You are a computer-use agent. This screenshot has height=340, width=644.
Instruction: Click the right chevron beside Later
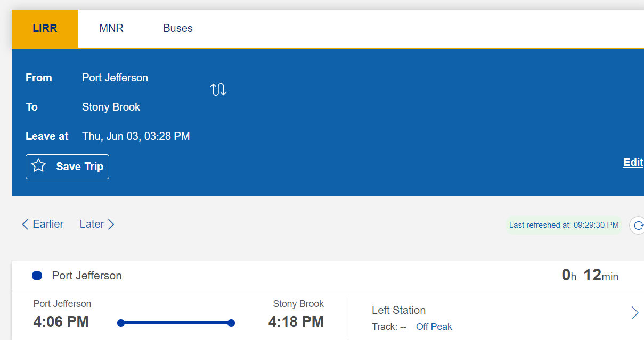111,225
